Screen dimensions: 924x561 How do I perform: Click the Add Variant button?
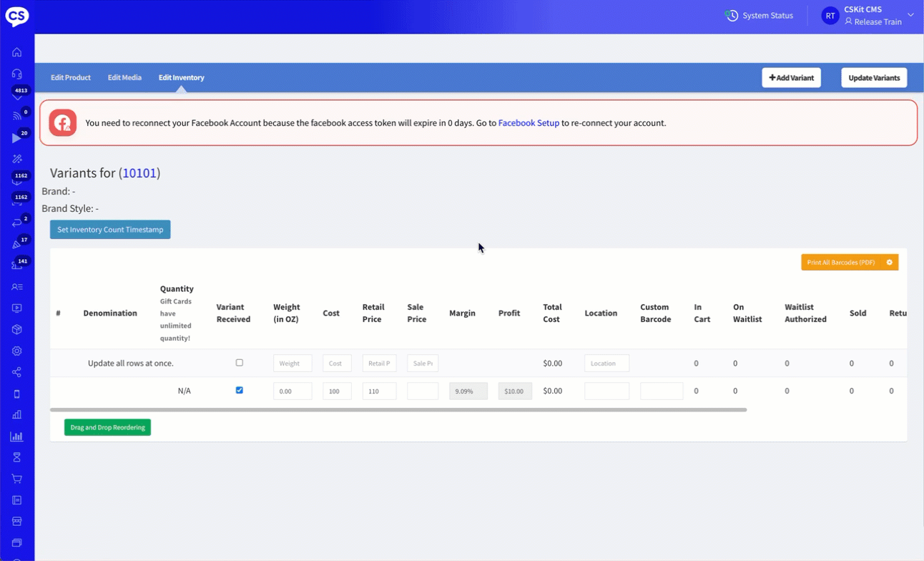[791, 77]
